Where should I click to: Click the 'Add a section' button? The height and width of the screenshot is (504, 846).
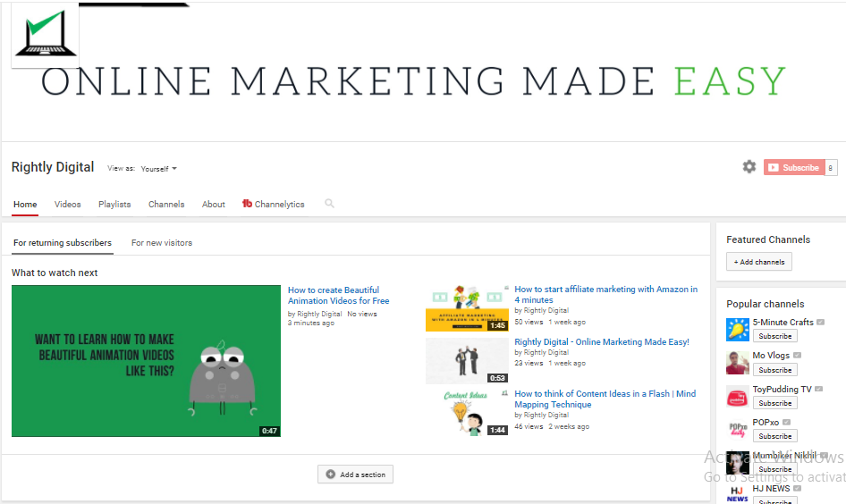[x=356, y=475]
